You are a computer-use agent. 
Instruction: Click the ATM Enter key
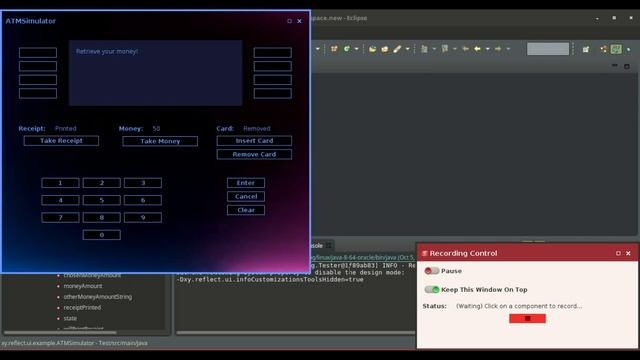click(246, 183)
